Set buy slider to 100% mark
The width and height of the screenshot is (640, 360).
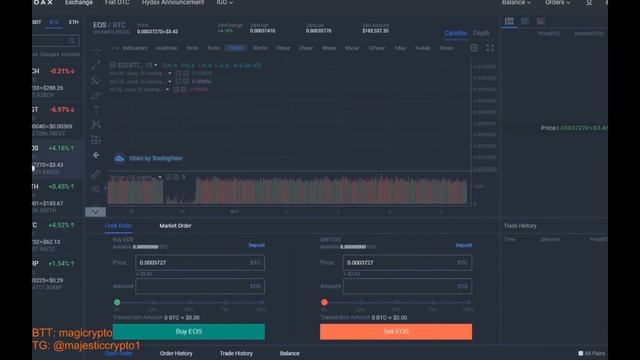(261, 303)
